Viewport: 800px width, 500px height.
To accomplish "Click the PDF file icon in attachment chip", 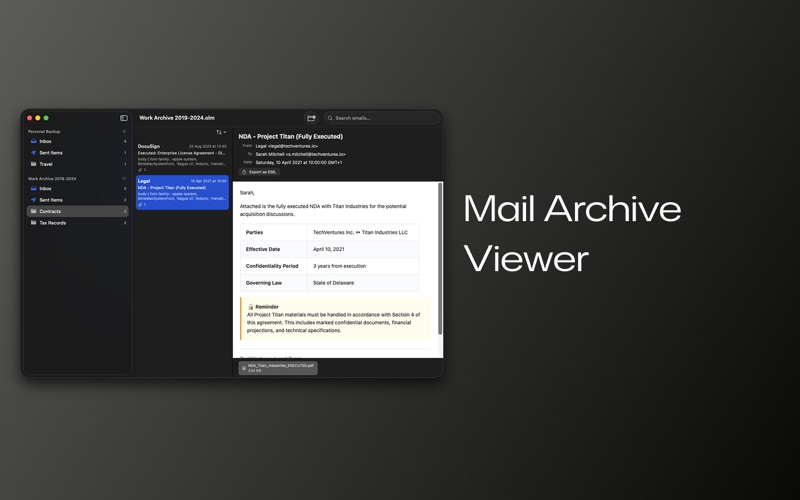I will click(x=244, y=368).
